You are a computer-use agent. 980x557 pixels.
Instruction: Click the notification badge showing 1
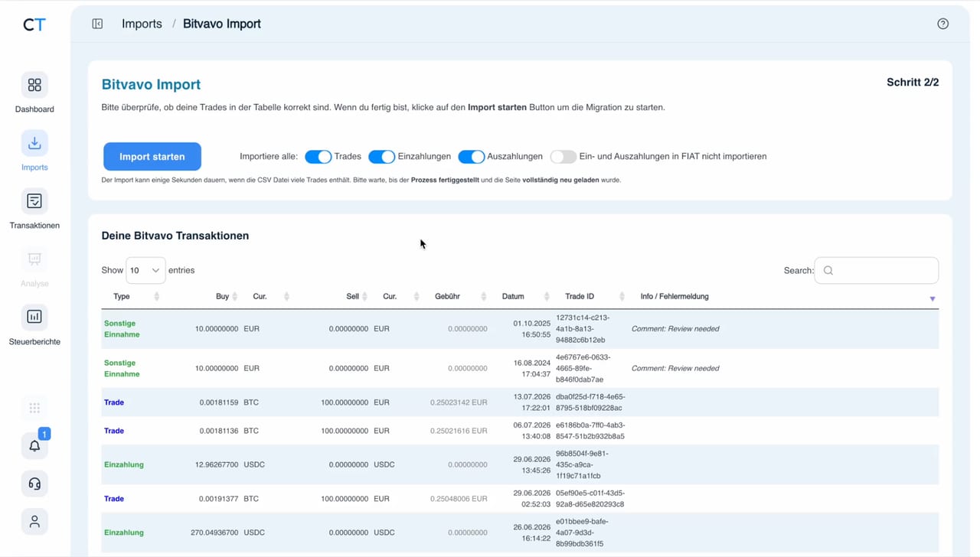[x=44, y=434]
